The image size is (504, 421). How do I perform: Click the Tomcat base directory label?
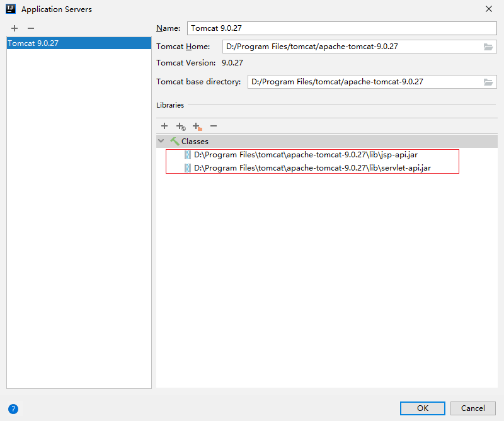click(x=198, y=82)
